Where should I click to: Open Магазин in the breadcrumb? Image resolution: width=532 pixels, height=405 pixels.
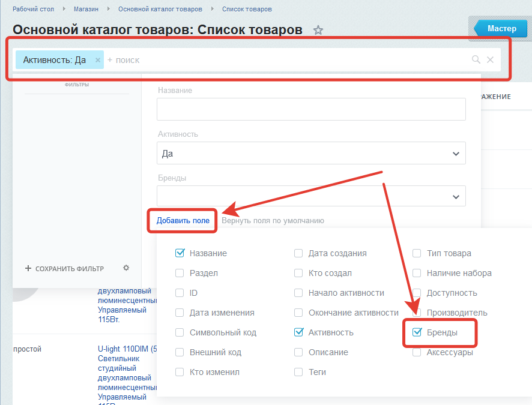pos(86,9)
